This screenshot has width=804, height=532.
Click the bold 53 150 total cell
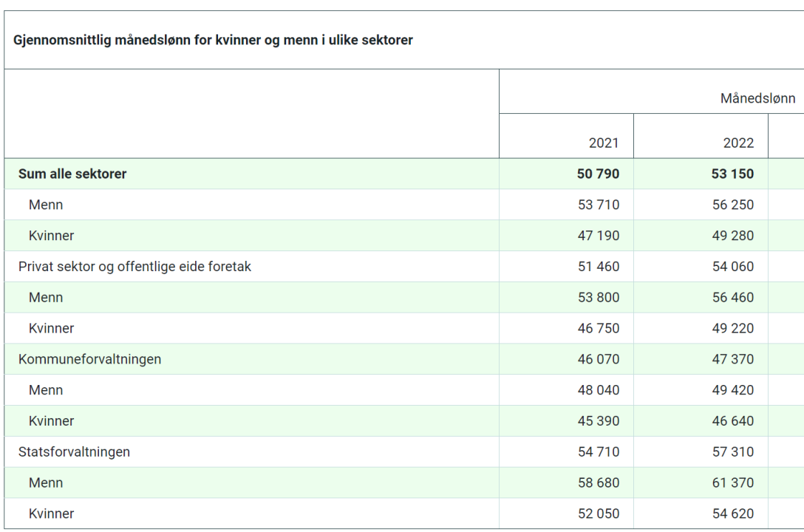coord(733,174)
